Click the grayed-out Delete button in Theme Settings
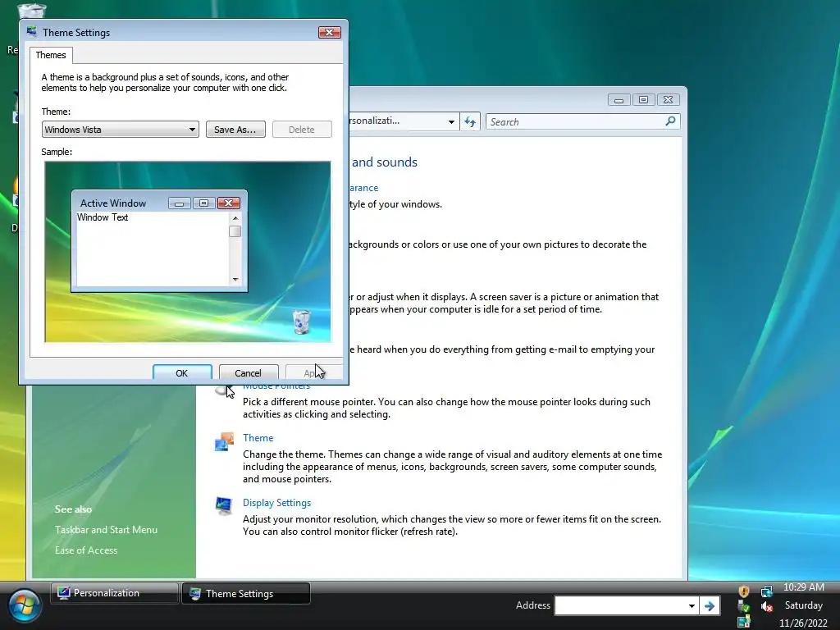Image resolution: width=840 pixels, height=630 pixels. [302, 129]
